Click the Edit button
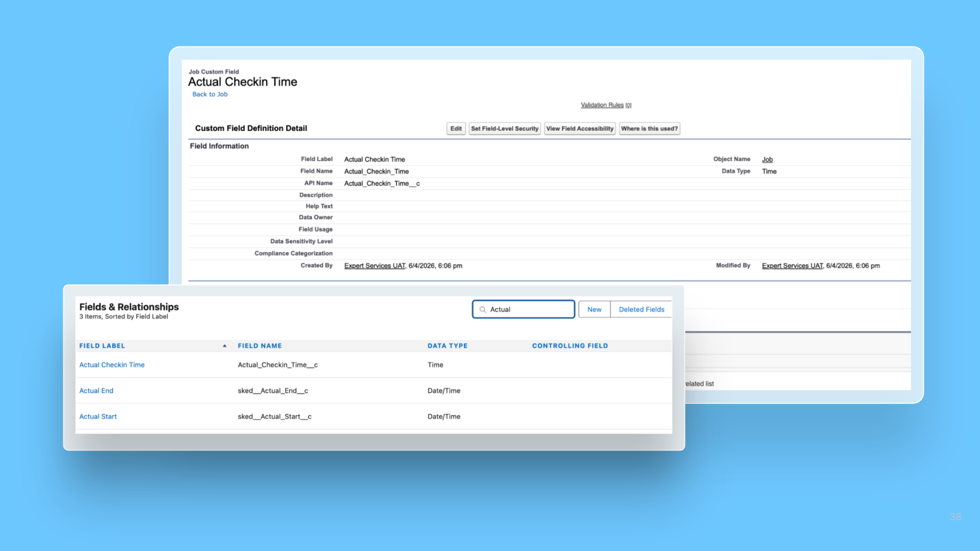The width and height of the screenshot is (980, 551). point(456,129)
